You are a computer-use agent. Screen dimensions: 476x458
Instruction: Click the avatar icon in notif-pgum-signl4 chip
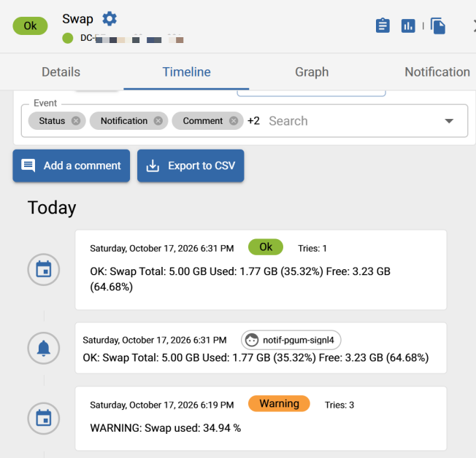tap(252, 340)
